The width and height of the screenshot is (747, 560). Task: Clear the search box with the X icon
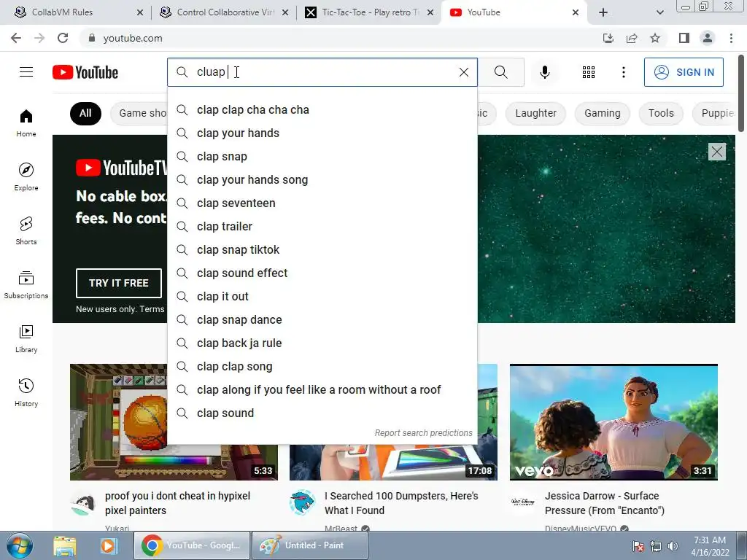pos(463,72)
